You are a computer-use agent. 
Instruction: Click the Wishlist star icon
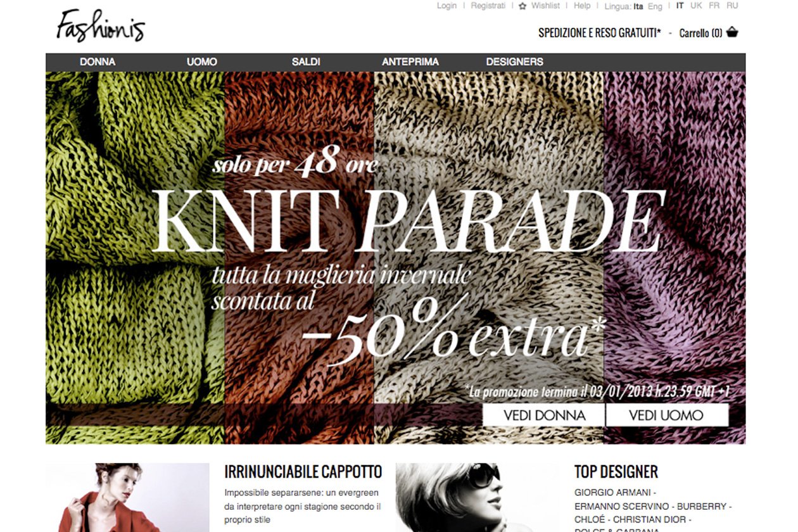[522, 6]
